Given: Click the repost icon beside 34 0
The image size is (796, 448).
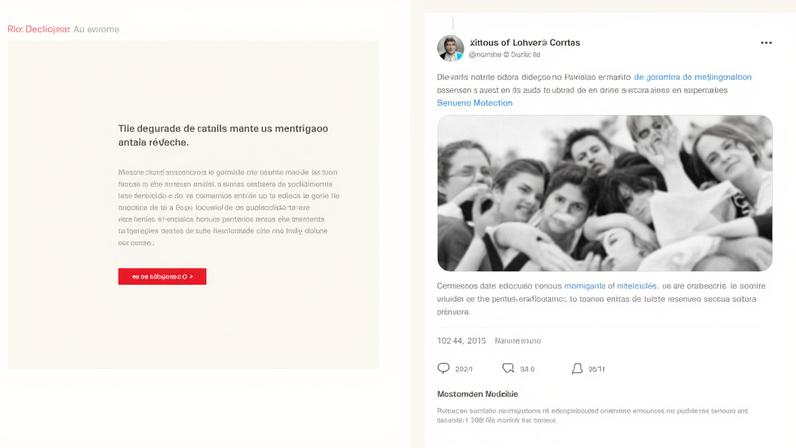Looking at the screenshot, I should pyautogui.click(x=508, y=368).
